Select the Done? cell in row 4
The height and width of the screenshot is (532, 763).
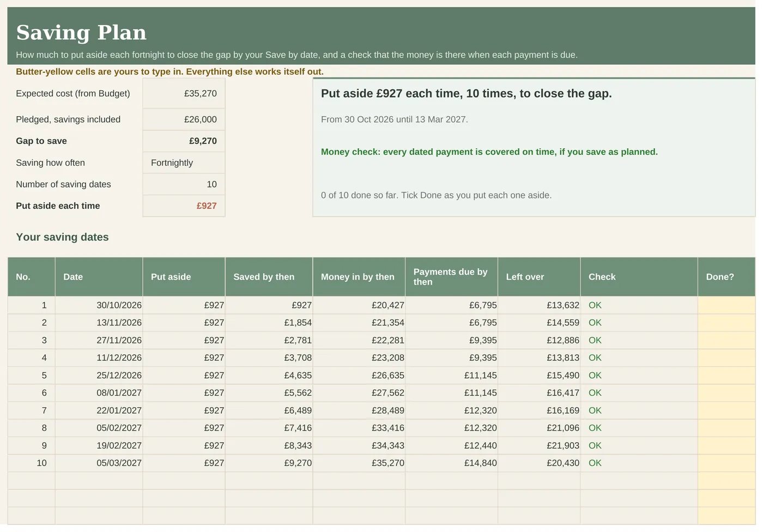tap(726, 358)
